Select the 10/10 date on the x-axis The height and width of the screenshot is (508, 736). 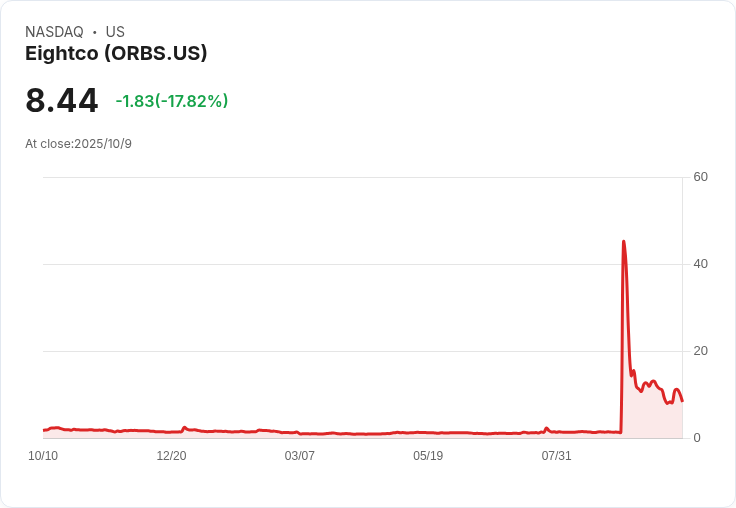43,456
